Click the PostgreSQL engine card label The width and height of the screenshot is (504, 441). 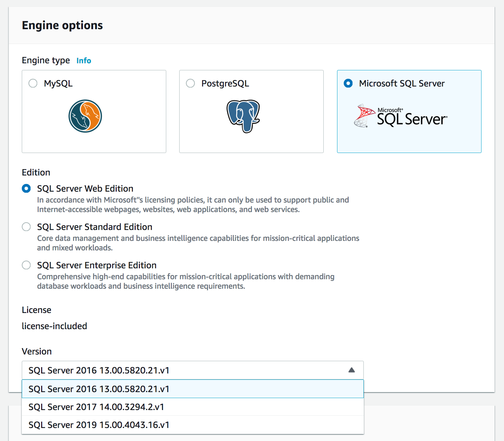click(225, 83)
